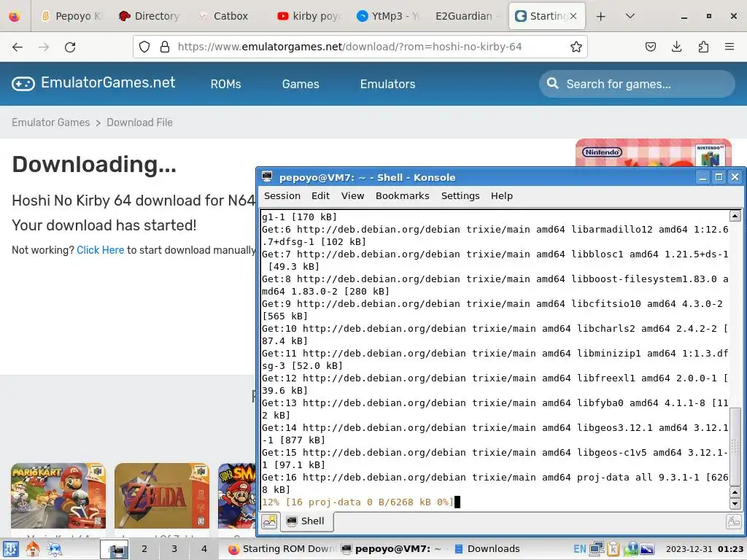Open the Super Smash Bros thumbnail
Viewport: 747px width, 560px height.
coord(237,496)
